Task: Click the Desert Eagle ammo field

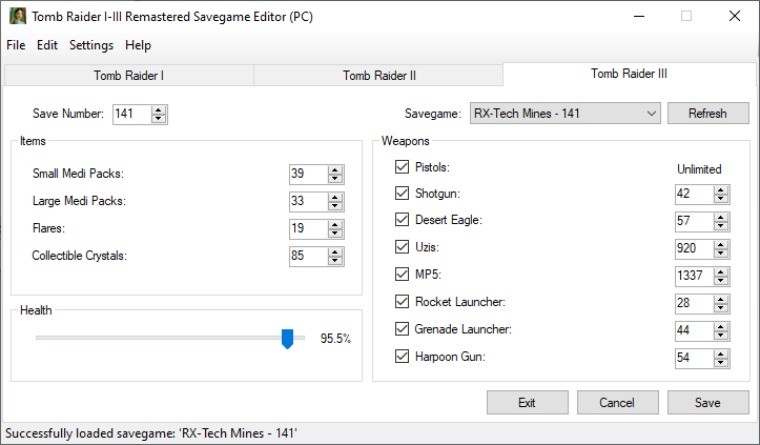Action: pyautogui.click(x=694, y=221)
